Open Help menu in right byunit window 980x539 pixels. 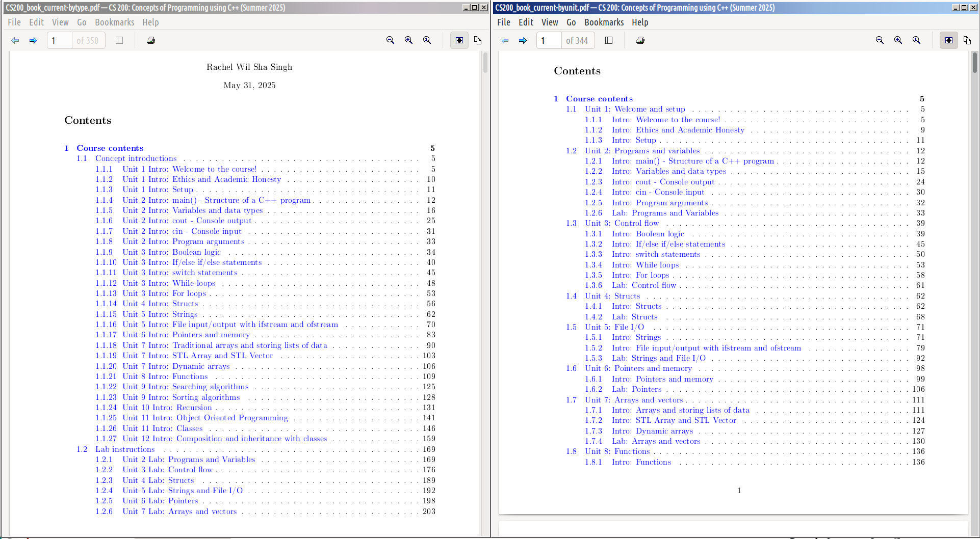(640, 22)
